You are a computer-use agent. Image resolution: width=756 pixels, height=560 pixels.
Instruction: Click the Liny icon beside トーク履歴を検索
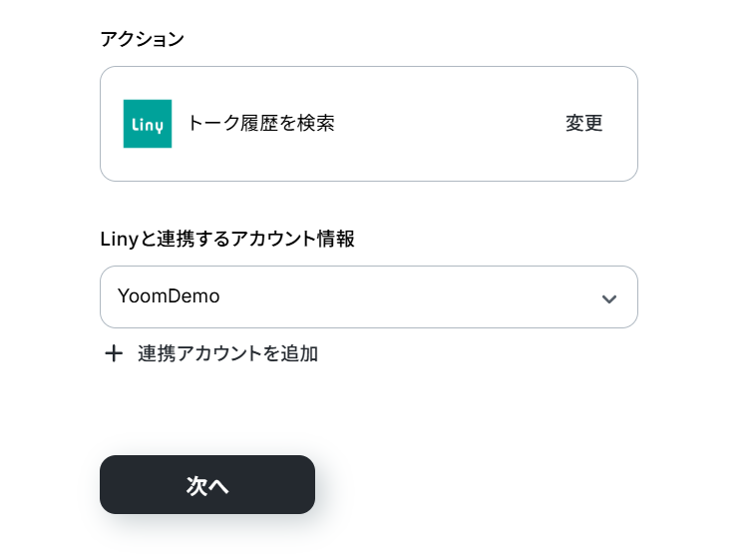pyautogui.click(x=148, y=124)
